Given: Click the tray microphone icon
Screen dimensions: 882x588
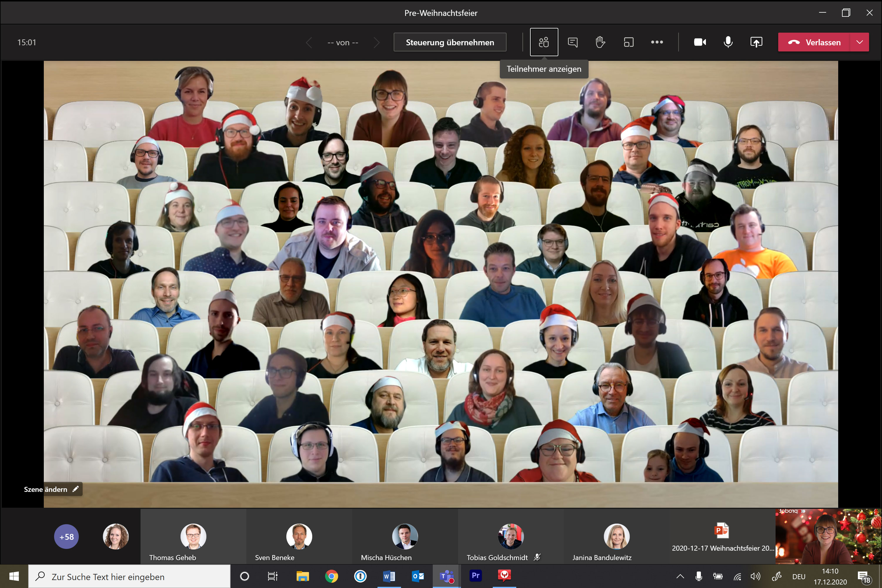Looking at the screenshot, I should click(x=699, y=577).
